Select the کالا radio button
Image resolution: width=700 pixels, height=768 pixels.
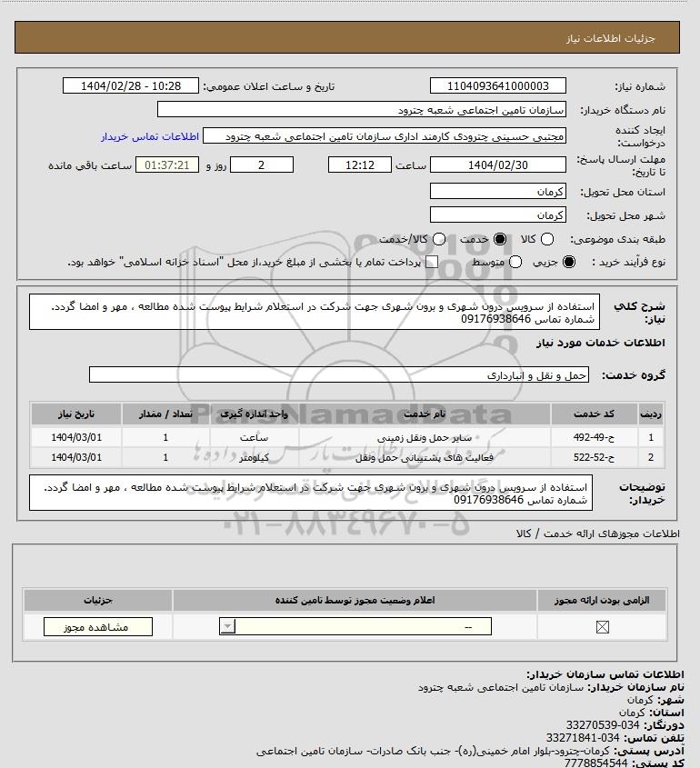(547, 239)
